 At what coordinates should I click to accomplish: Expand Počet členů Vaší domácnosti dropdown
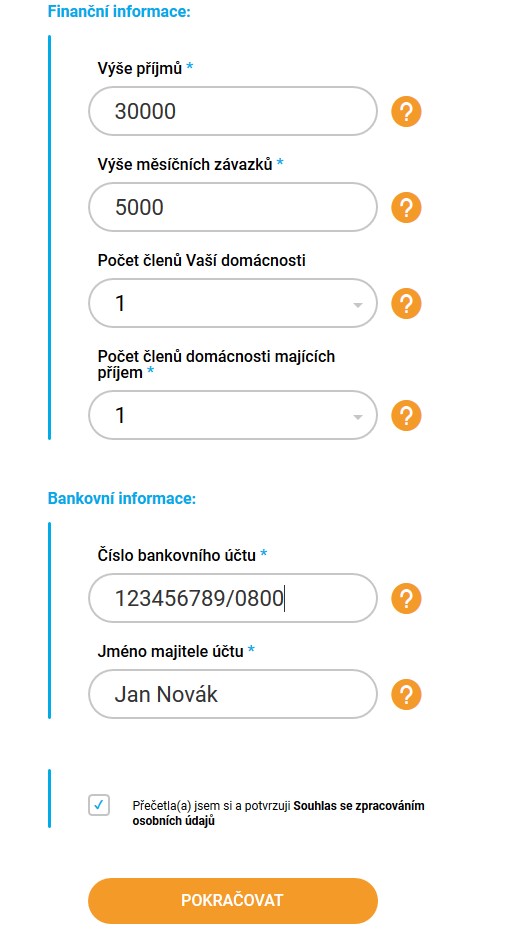pos(233,303)
